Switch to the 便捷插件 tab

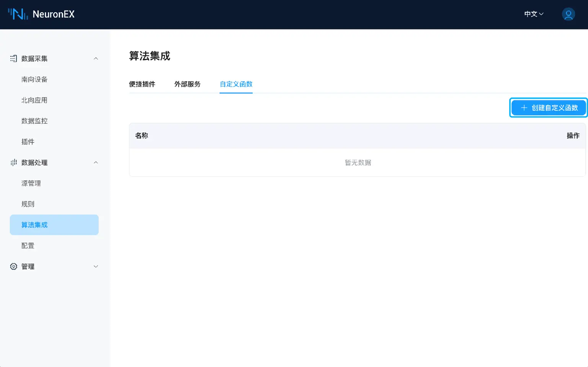pyautogui.click(x=142, y=84)
